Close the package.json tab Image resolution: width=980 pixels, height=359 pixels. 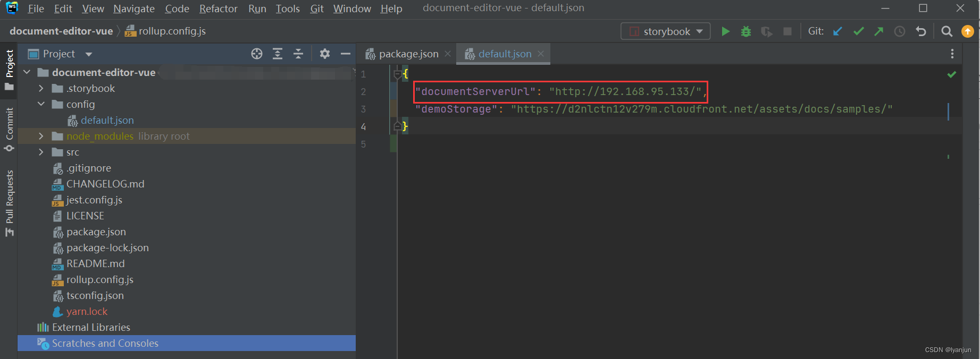click(x=448, y=54)
